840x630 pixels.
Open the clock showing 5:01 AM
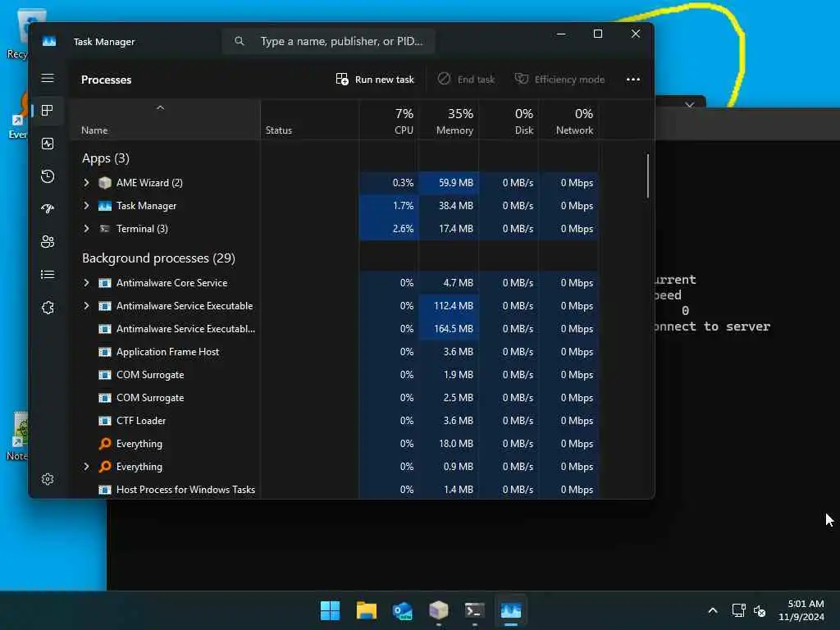pyautogui.click(x=801, y=610)
